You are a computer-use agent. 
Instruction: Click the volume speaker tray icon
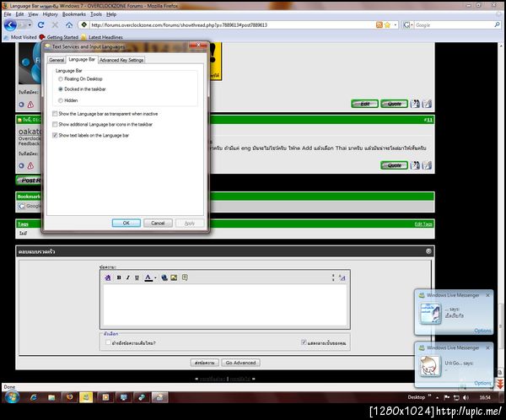point(466,397)
